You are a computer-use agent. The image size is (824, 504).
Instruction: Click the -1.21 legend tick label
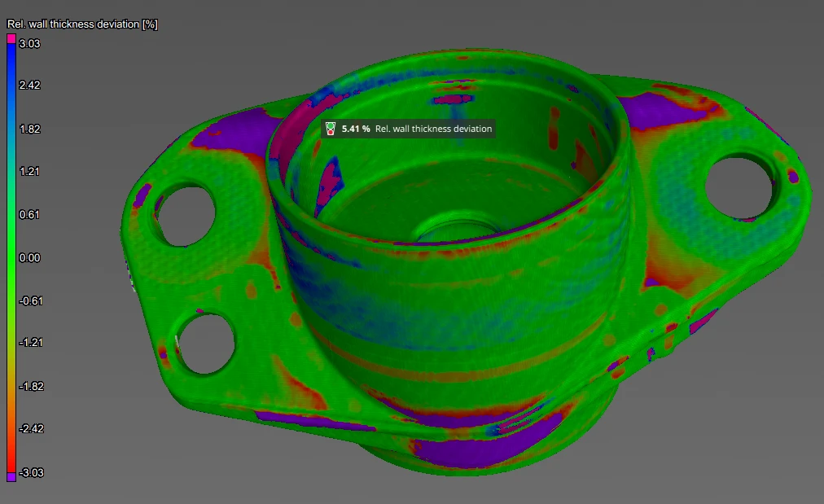pos(31,343)
